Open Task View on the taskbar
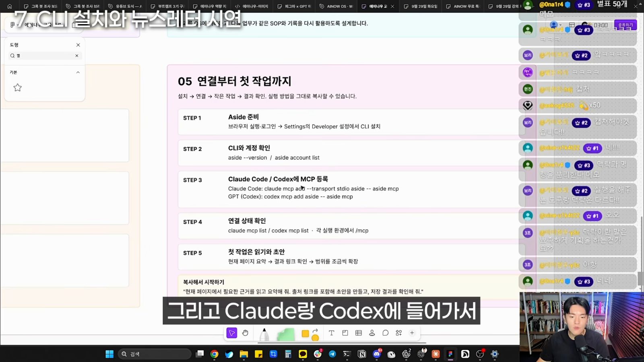Viewport: 644px width, 362px height. [x=200, y=354]
